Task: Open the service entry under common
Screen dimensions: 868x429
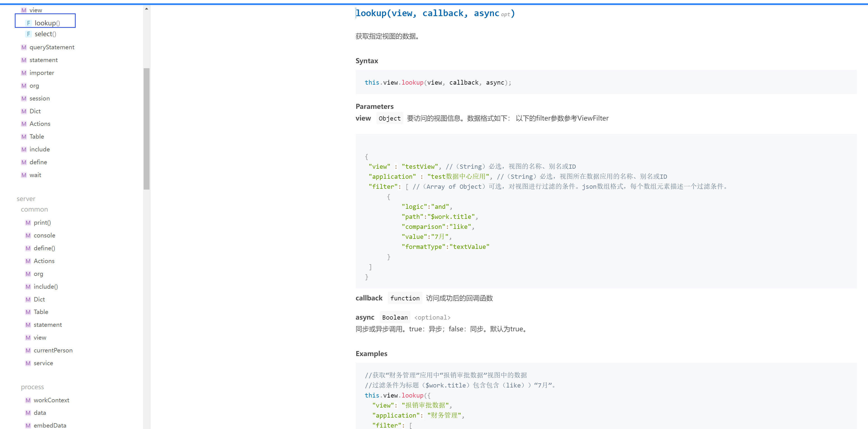Action: [x=43, y=363]
